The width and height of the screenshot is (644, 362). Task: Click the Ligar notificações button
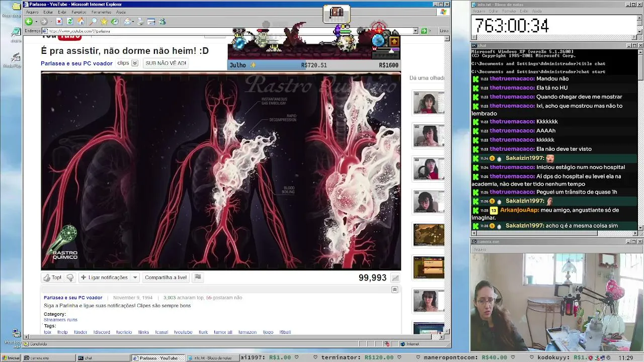[104, 278]
